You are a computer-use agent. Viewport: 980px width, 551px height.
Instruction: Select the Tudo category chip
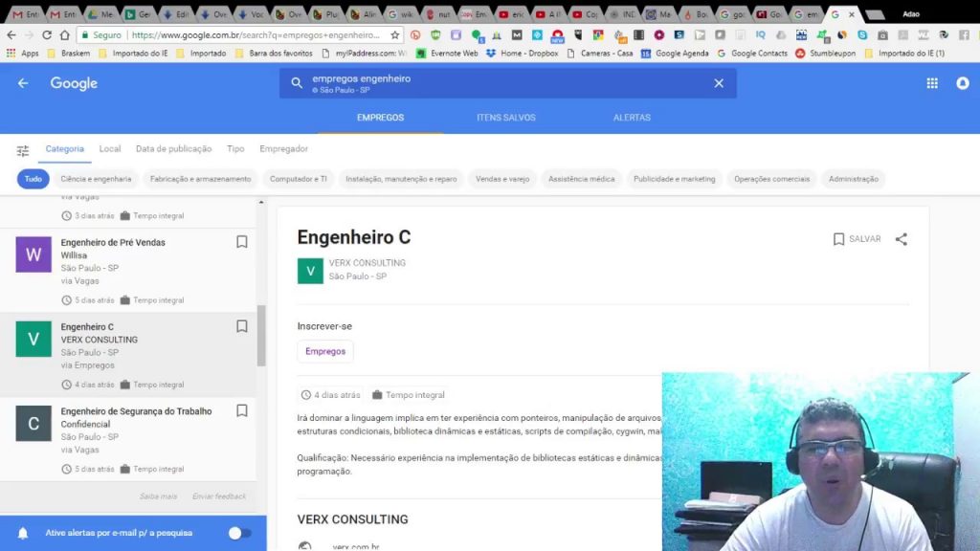point(33,179)
